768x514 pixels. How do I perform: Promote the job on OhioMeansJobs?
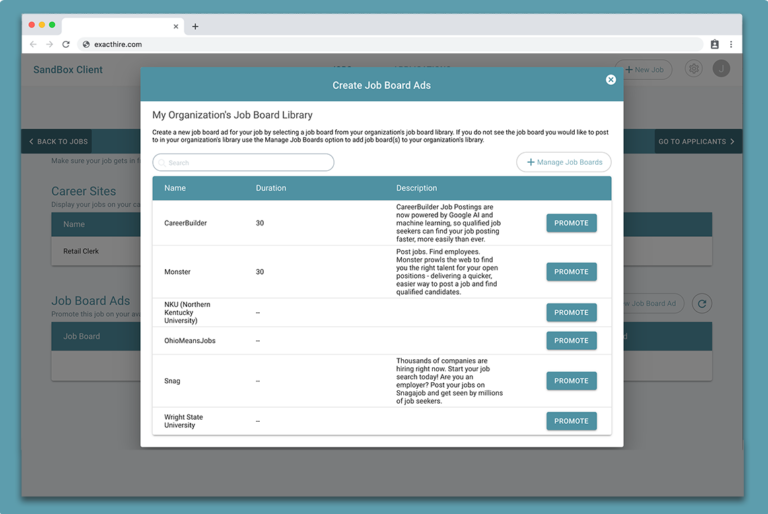pos(571,341)
